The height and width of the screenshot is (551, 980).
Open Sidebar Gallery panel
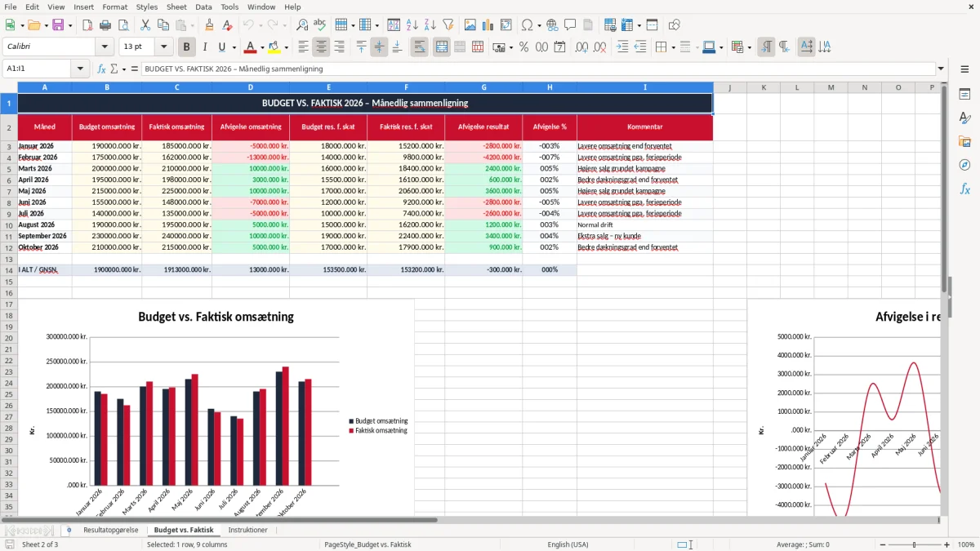coord(964,141)
